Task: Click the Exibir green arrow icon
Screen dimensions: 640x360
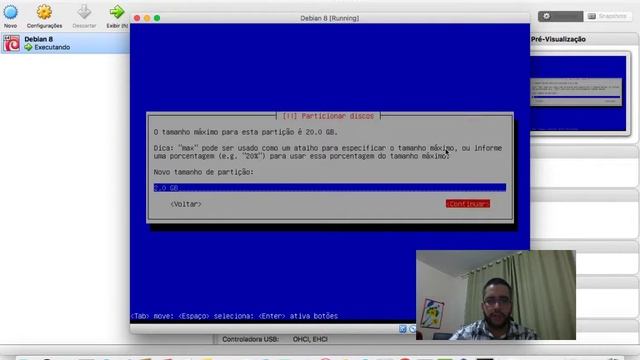Action: pos(117,13)
